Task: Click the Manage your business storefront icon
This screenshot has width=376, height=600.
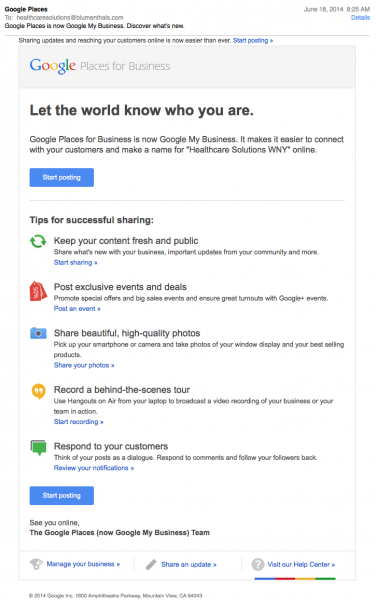Action: tap(36, 564)
